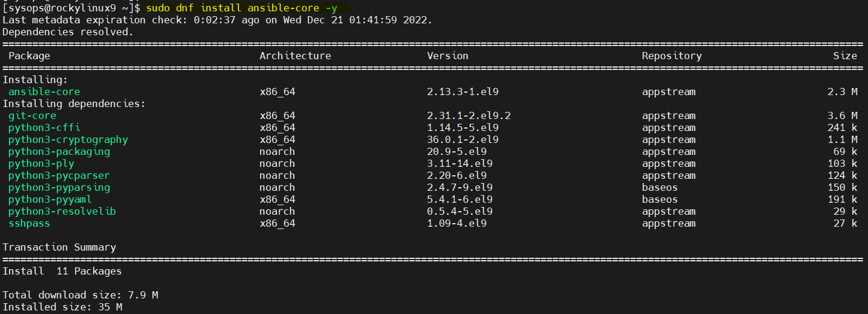Click version '3.11-14.el9' of python3-ply
868x314 pixels.
(x=460, y=163)
